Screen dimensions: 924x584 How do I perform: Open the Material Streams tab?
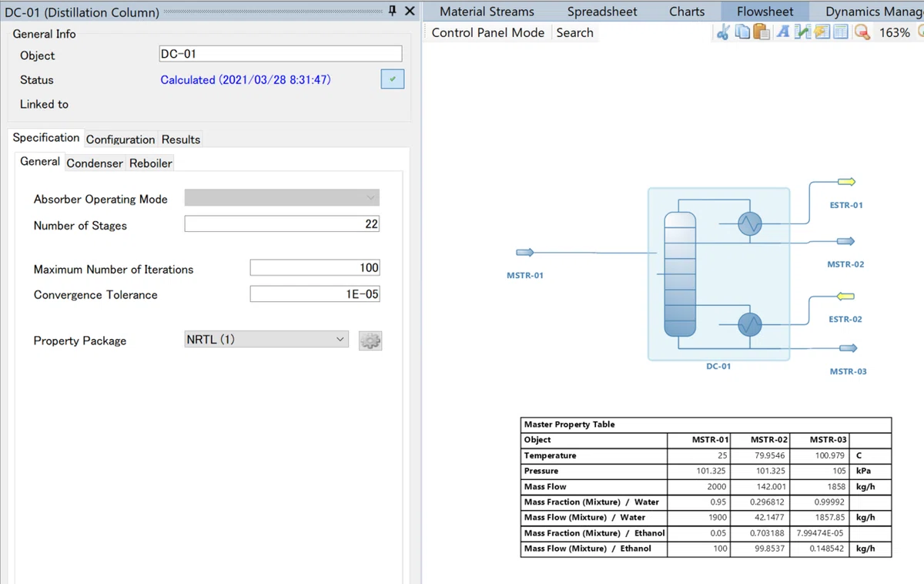click(x=487, y=12)
